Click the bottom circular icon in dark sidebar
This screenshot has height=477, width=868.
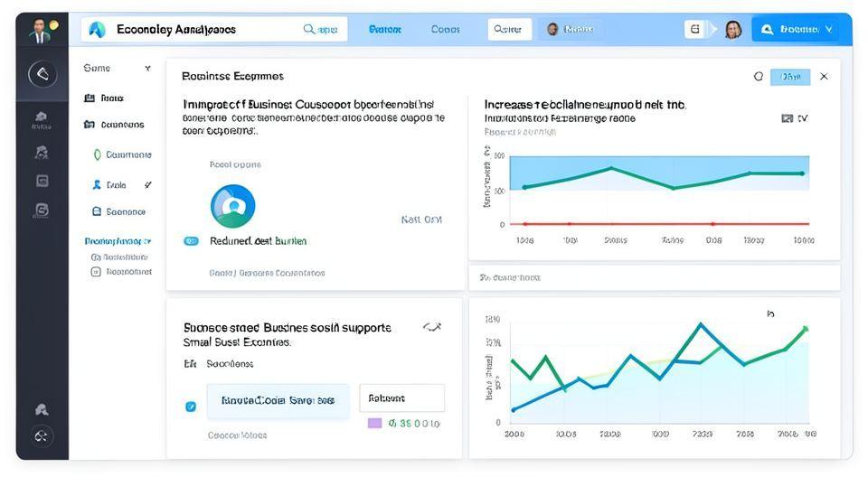(x=42, y=436)
